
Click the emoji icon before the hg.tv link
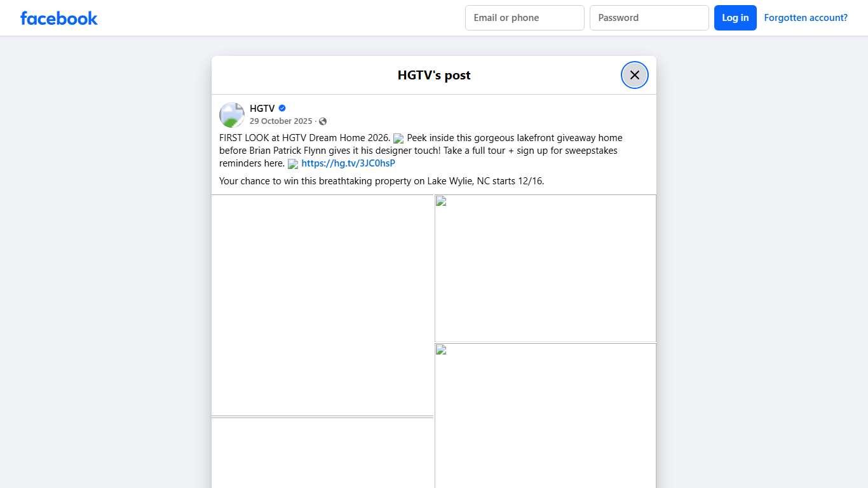293,164
